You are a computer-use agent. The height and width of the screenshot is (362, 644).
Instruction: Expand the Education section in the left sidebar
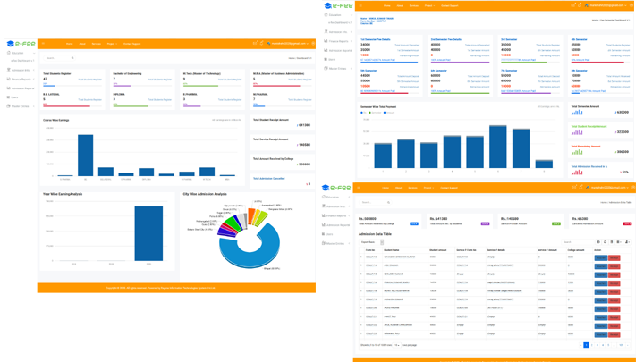(x=18, y=53)
